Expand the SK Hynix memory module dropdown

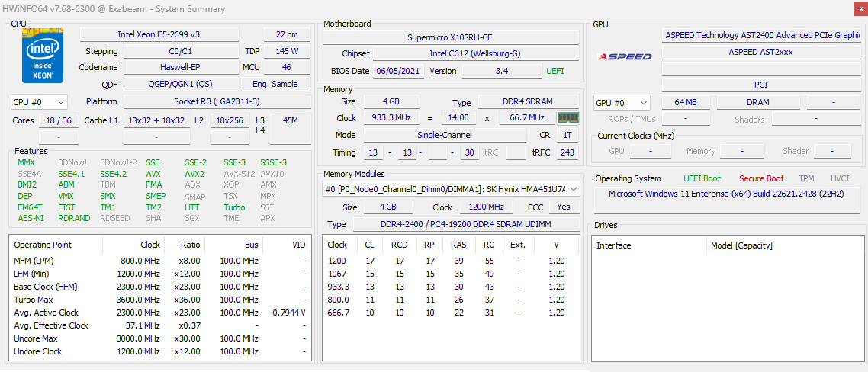point(574,189)
